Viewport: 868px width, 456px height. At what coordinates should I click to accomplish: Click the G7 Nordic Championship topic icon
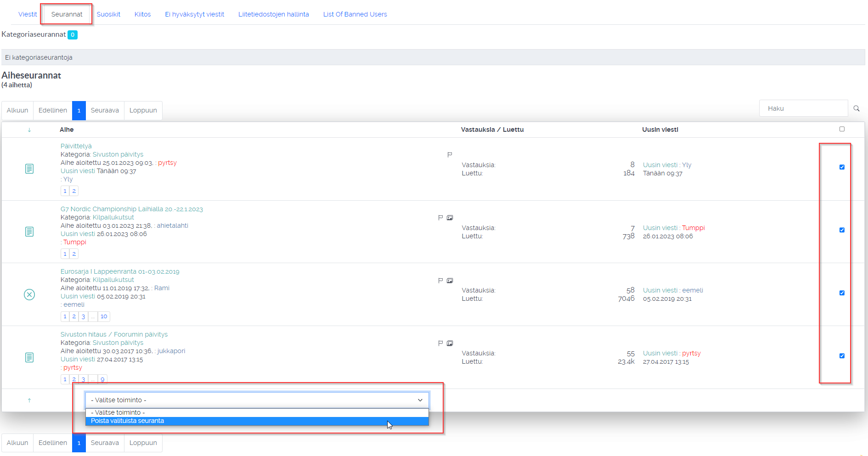(x=29, y=232)
